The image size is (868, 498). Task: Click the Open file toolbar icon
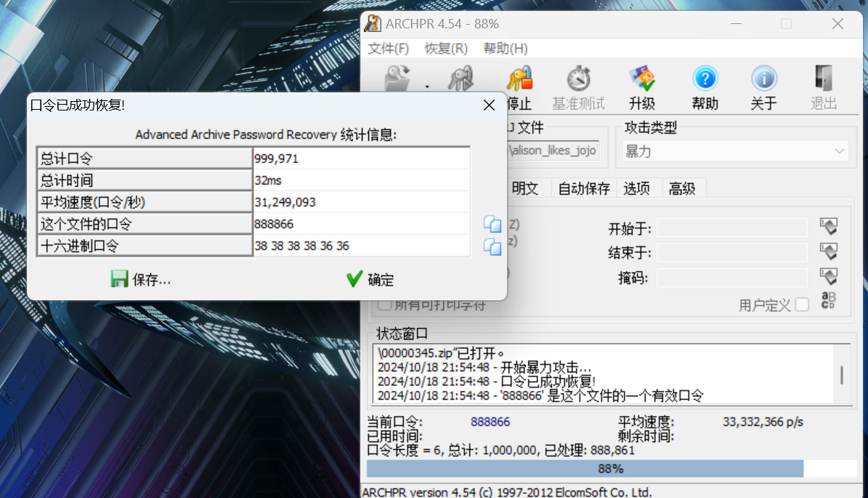point(398,78)
